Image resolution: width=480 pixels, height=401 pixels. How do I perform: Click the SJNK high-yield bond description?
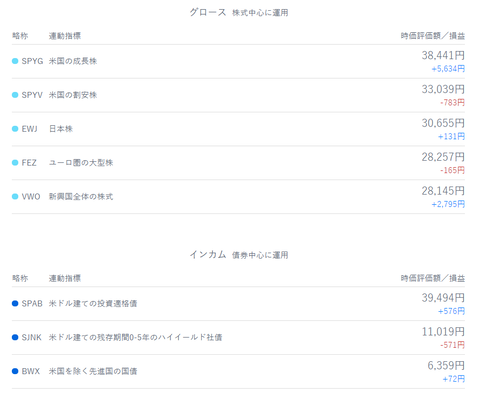pyautogui.click(x=135, y=337)
